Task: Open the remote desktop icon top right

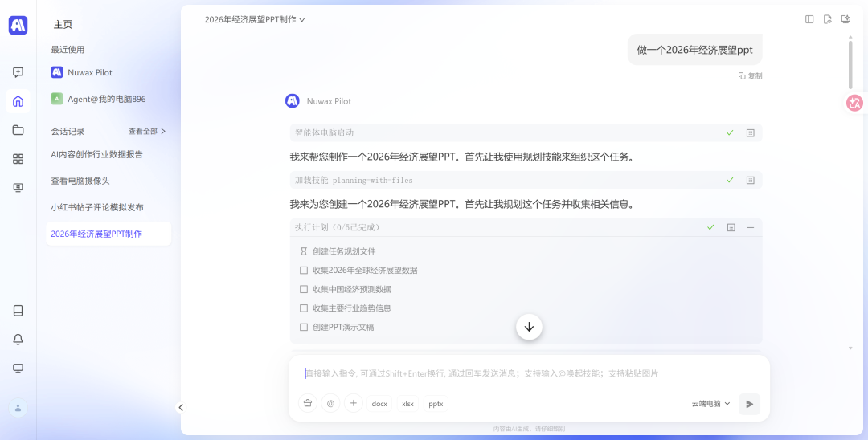Action: pos(845,19)
